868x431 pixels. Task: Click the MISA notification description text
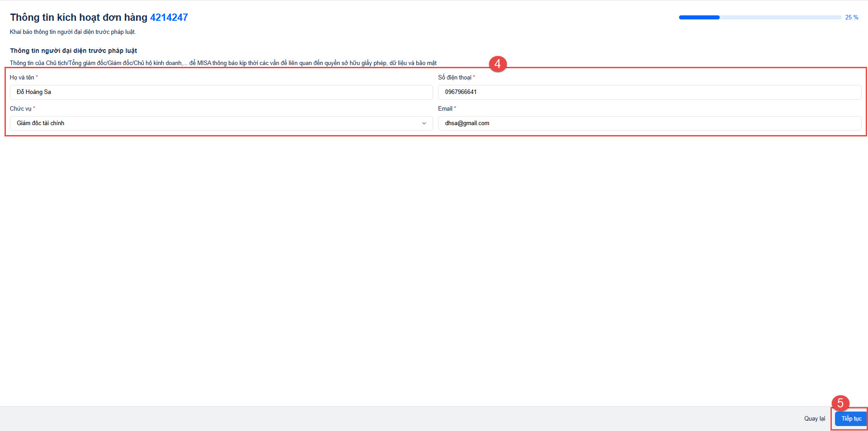point(223,63)
